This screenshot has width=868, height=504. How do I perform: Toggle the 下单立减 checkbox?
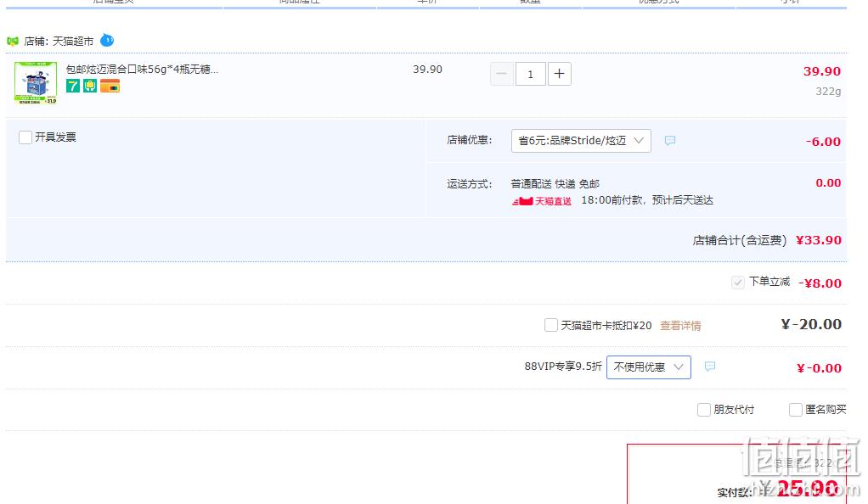737,283
